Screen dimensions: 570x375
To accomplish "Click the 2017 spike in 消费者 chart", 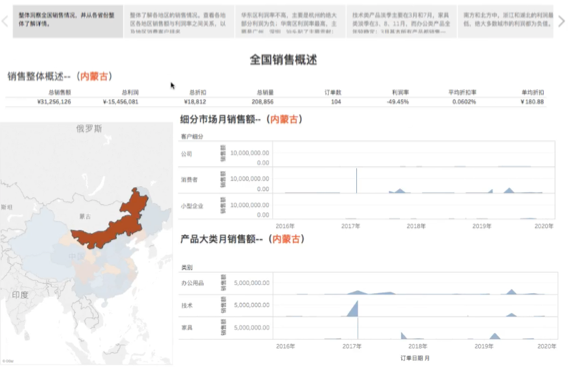I will (x=356, y=181).
